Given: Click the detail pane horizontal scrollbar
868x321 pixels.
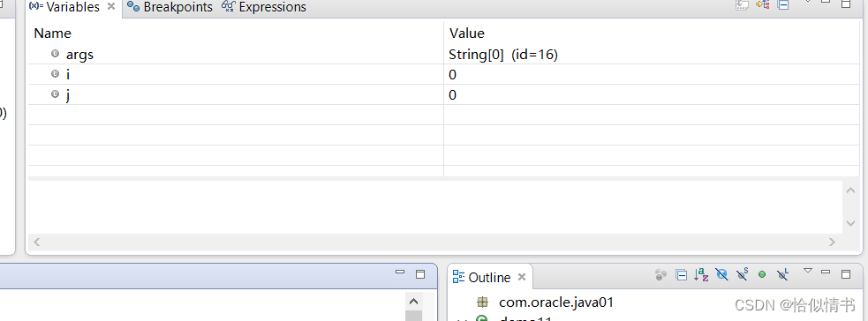Looking at the screenshot, I should click(434, 242).
